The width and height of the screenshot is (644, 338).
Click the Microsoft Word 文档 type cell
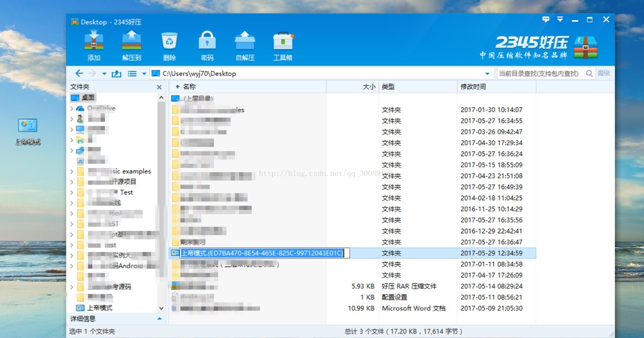[414, 308]
